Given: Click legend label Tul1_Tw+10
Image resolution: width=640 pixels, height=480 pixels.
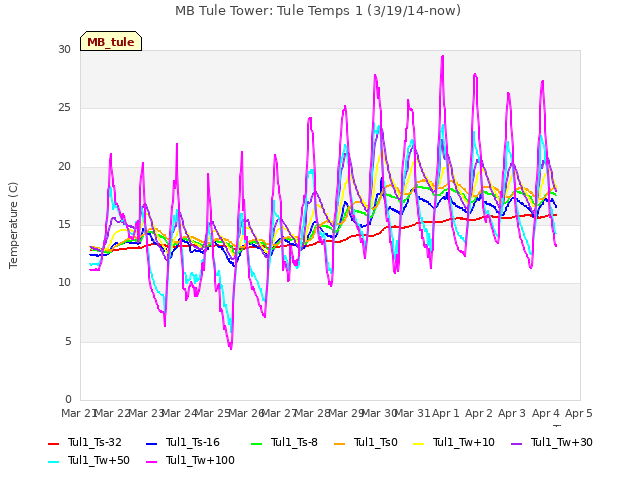Looking at the screenshot, I should [x=464, y=442].
